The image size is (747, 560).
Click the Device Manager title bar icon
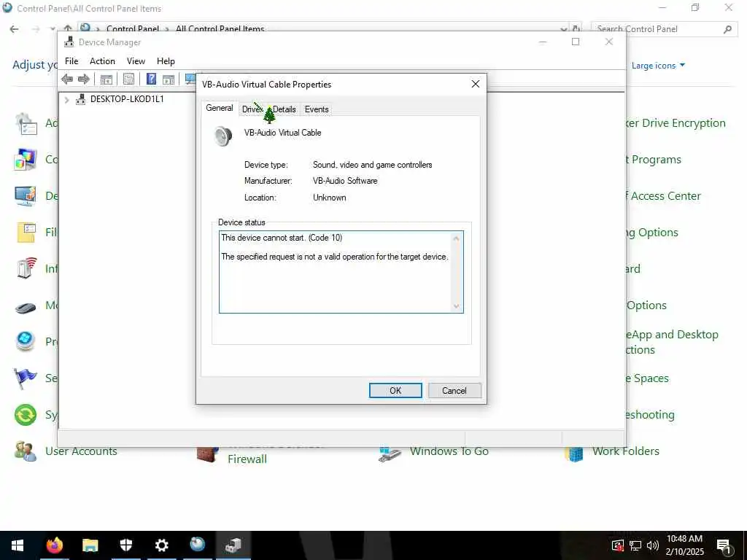point(69,42)
